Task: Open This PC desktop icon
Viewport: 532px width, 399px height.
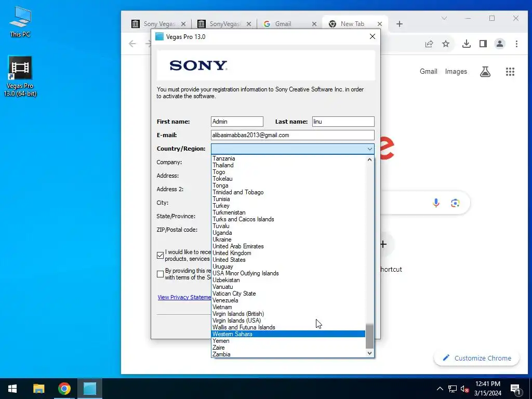Action: (20, 21)
